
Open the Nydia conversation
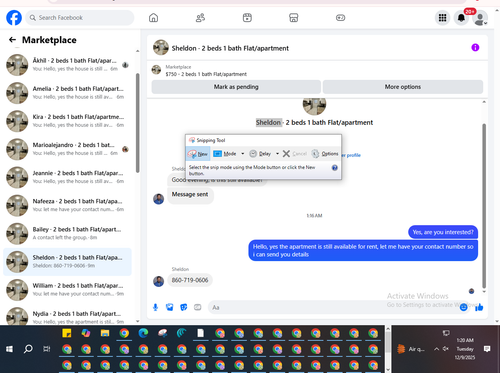coord(67,317)
